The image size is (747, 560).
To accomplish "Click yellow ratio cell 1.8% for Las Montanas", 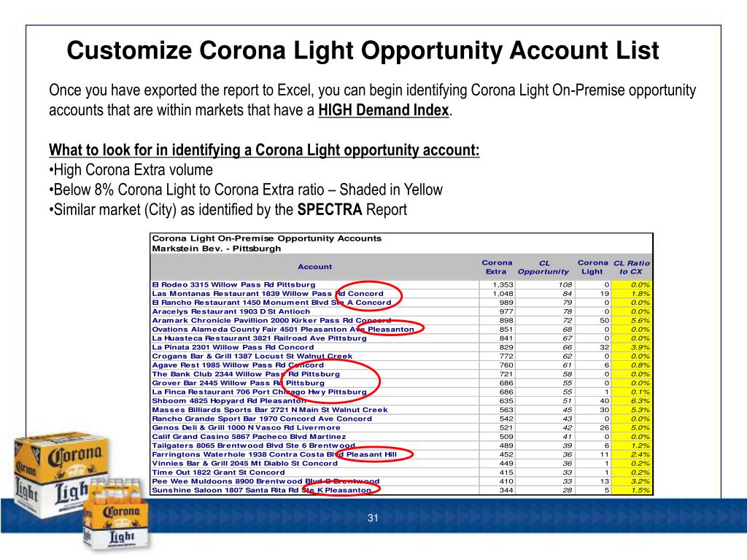I will (631, 293).
